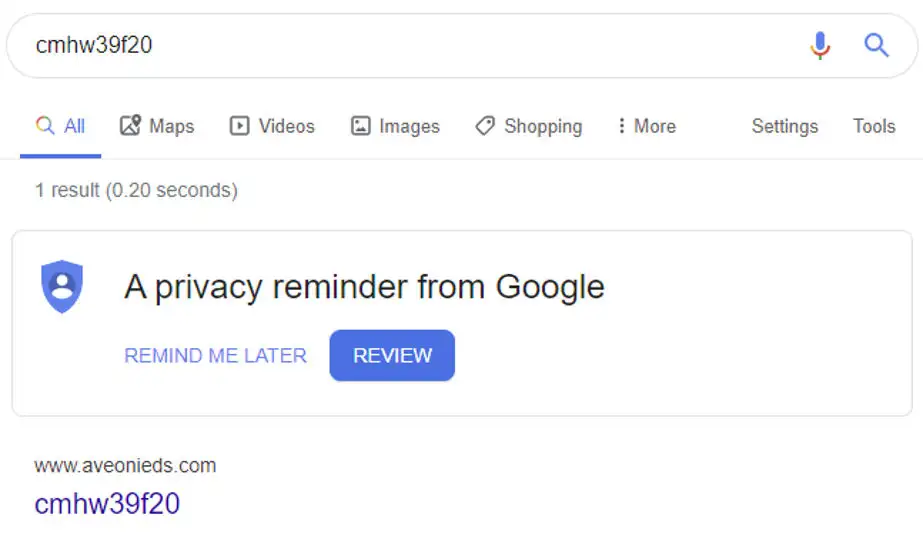The image size is (923, 538).
Task: Click the Images picture icon
Action: point(360,126)
